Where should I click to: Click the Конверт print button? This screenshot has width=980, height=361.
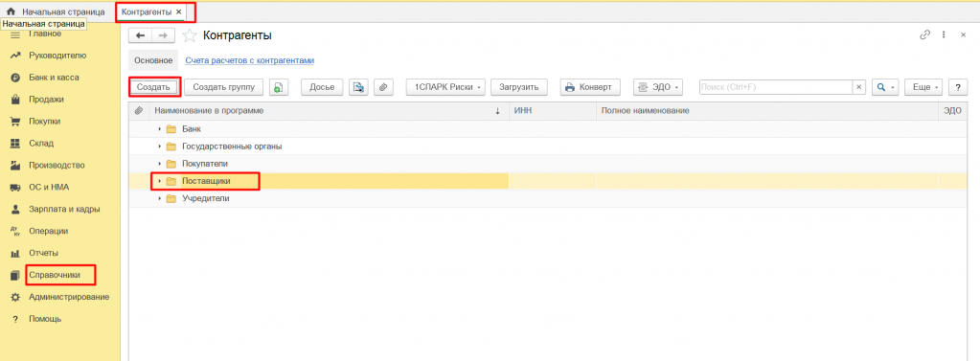(x=589, y=87)
